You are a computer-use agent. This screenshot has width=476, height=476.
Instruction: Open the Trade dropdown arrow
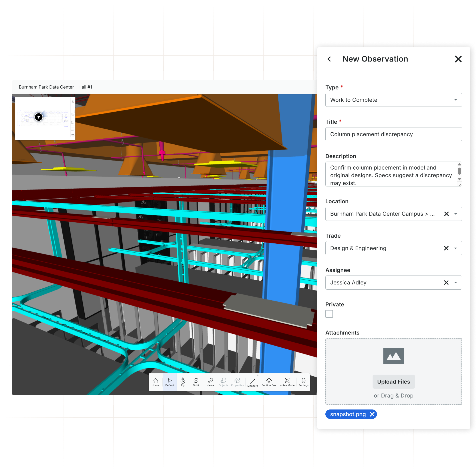tap(455, 248)
